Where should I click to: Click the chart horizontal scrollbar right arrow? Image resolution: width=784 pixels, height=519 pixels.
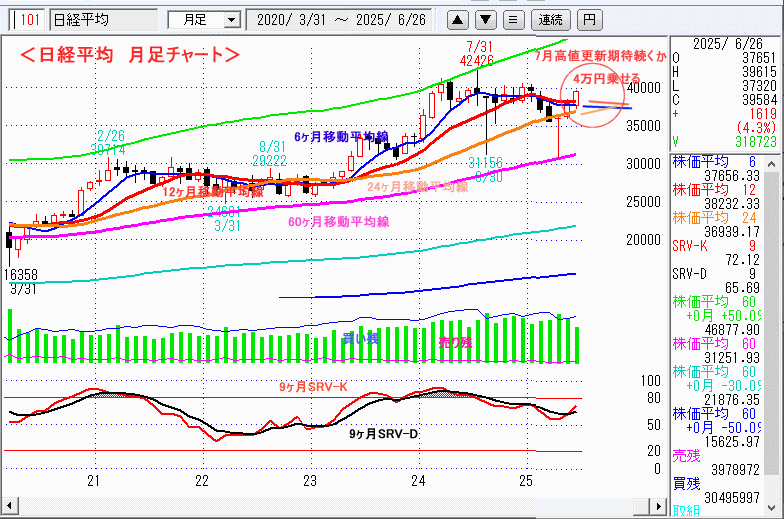point(659,506)
